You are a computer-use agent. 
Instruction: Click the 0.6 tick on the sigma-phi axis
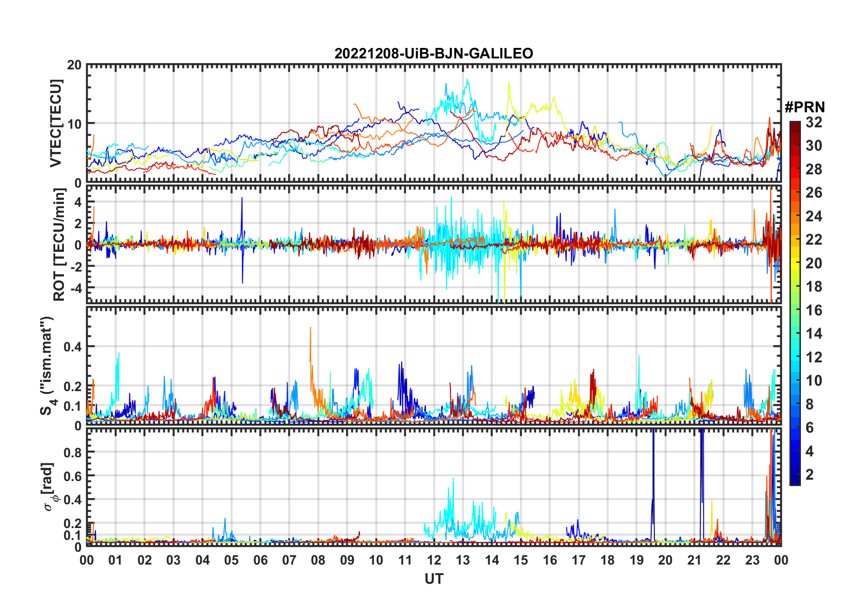tap(73, 476)
